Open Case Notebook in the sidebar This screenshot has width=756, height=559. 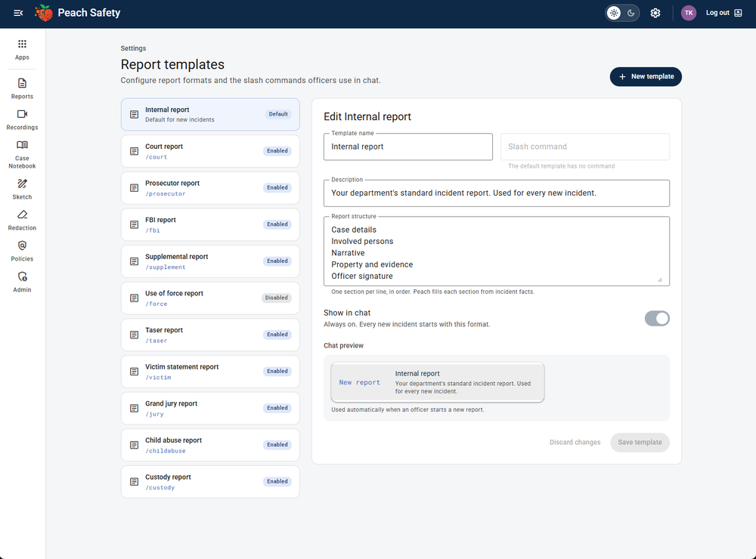pyautogui.click(x=22, y=154)
